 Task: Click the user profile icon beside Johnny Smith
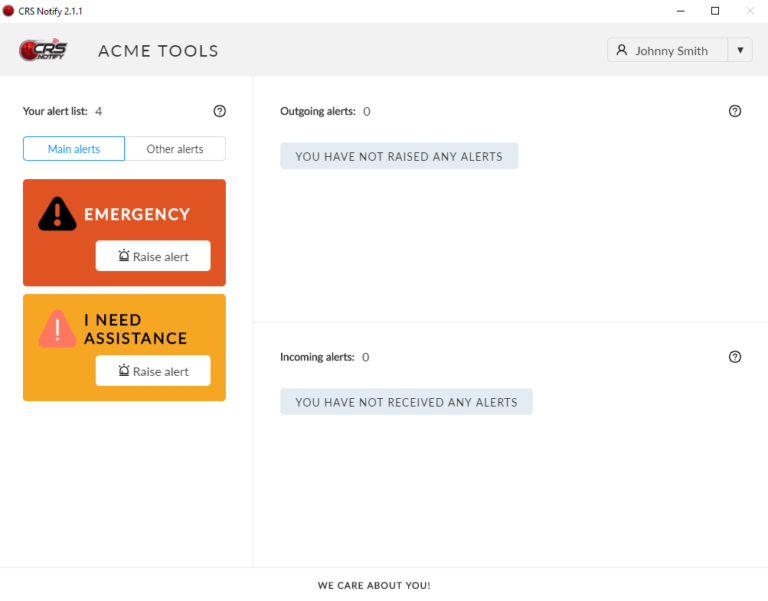[x=622, y=50]
